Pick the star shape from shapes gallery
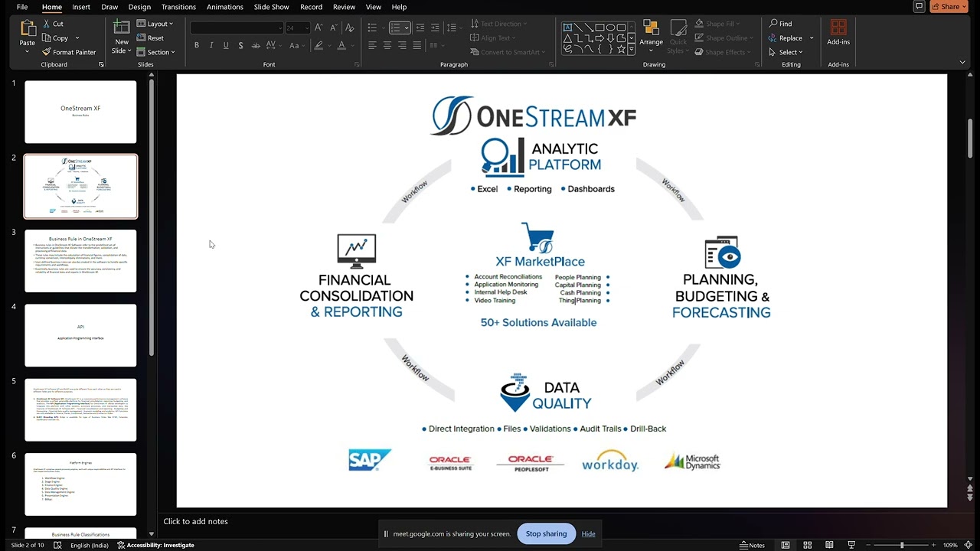 click(621, 48)
